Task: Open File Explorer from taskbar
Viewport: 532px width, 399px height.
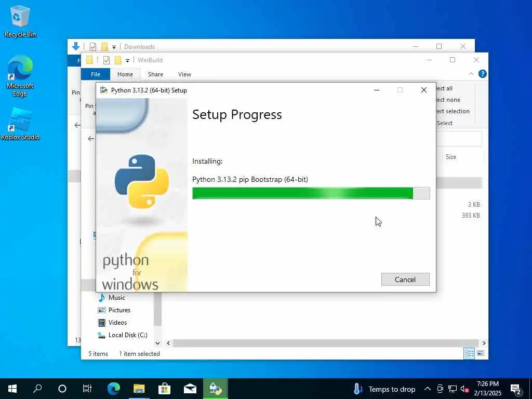Action: [x=139, y=389]
